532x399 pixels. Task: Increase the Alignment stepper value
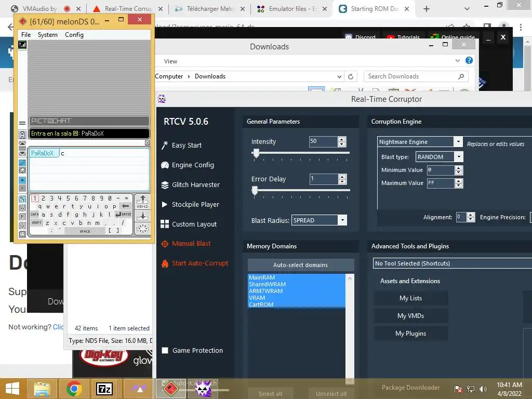pos(471,215)
